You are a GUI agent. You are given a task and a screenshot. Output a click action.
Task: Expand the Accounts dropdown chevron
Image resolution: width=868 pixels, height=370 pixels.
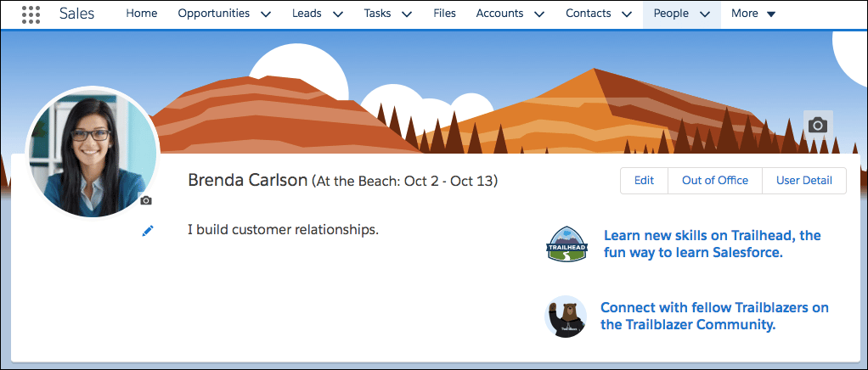click(539, 14)
